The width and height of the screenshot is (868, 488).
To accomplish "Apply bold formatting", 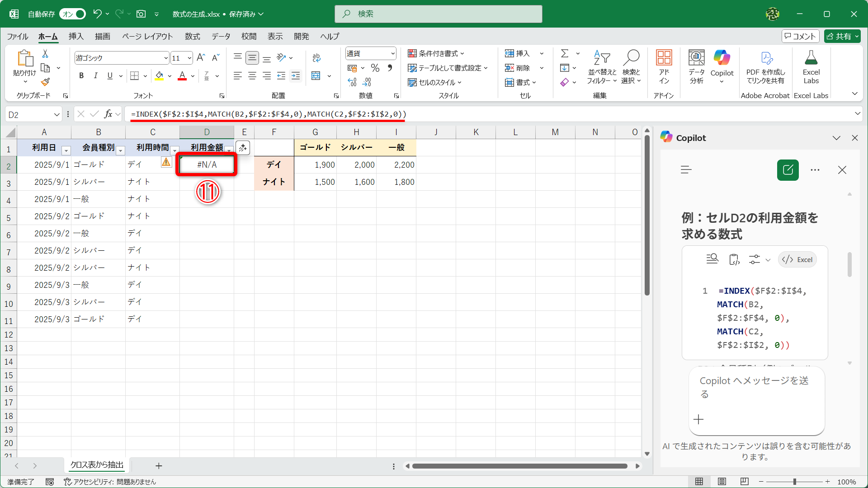I will click(81, 75).
